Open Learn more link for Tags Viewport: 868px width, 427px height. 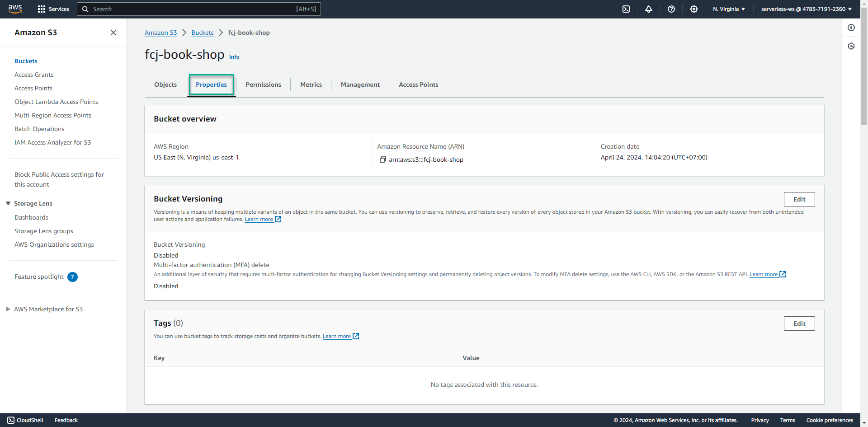tap(337, 336)
